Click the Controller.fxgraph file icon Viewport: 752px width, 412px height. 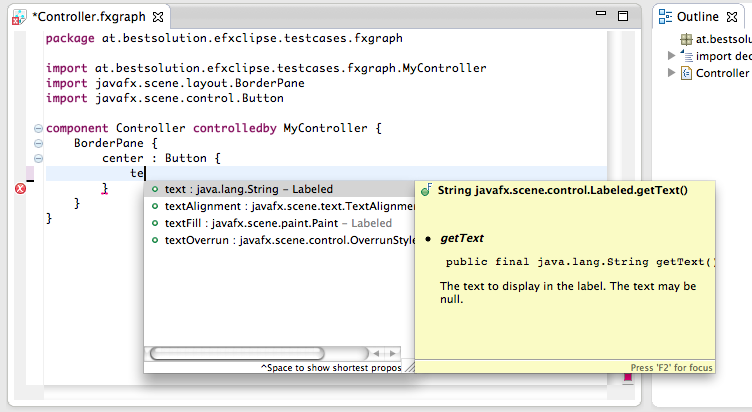pyautogui.click(x=19, y=17)
